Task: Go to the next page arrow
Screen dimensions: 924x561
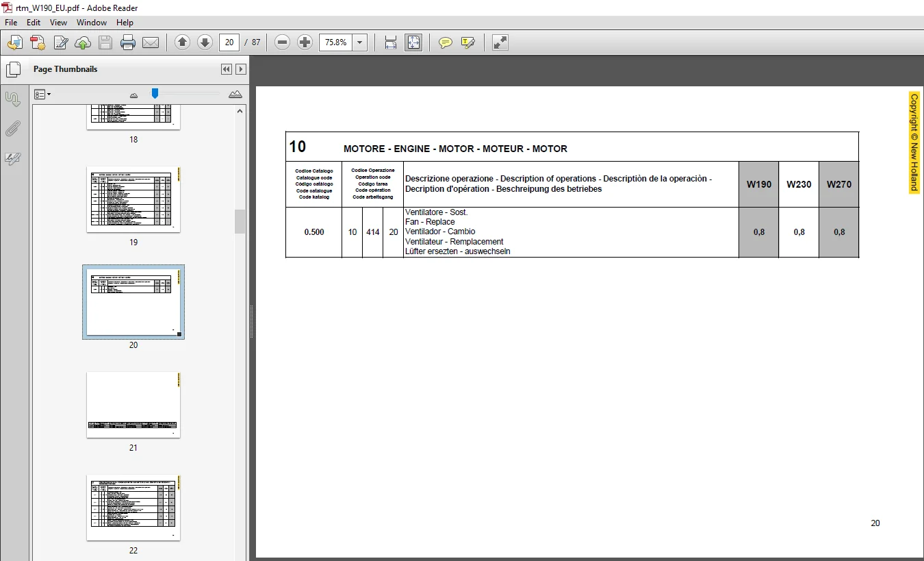Action: pos(205,42)
